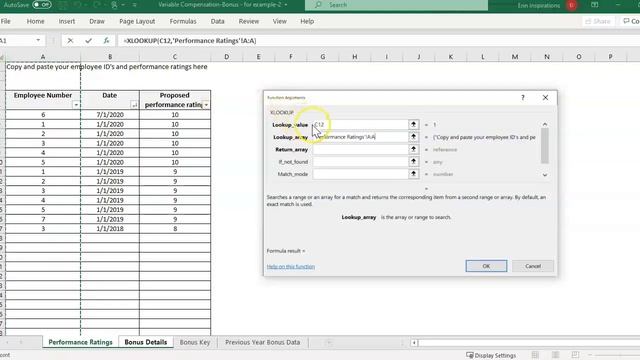640x360 pixels.
Task: Open the Page Layout ribbon tab
Action: click(x=137, y=21)
